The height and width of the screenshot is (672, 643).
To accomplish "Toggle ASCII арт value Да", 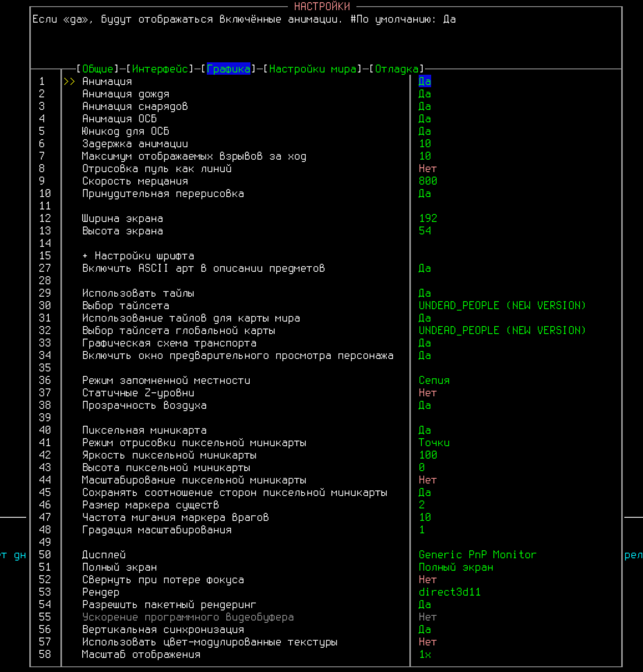I will (425, 268).
